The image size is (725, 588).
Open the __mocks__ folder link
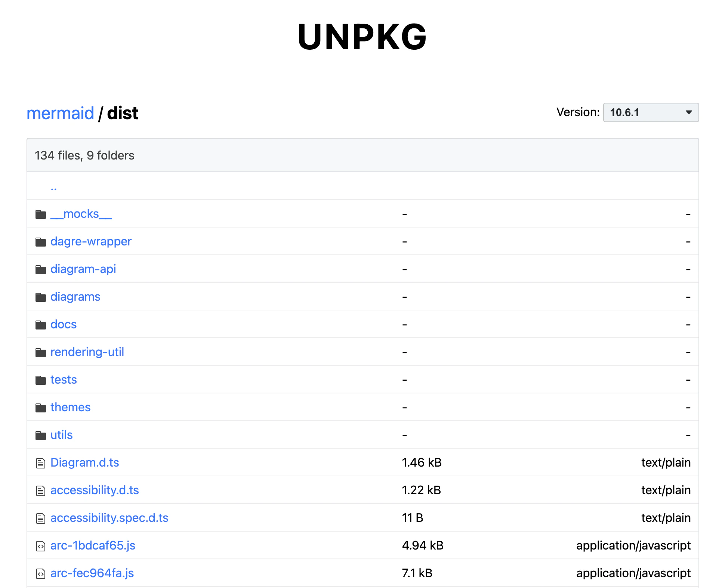pos(81,214)
